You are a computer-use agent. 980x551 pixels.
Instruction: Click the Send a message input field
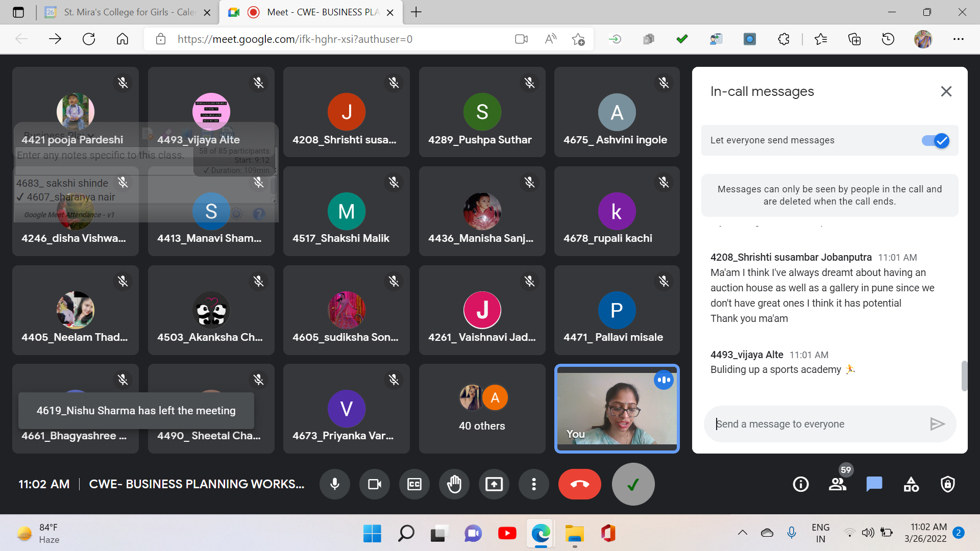(x=817, y=424)
